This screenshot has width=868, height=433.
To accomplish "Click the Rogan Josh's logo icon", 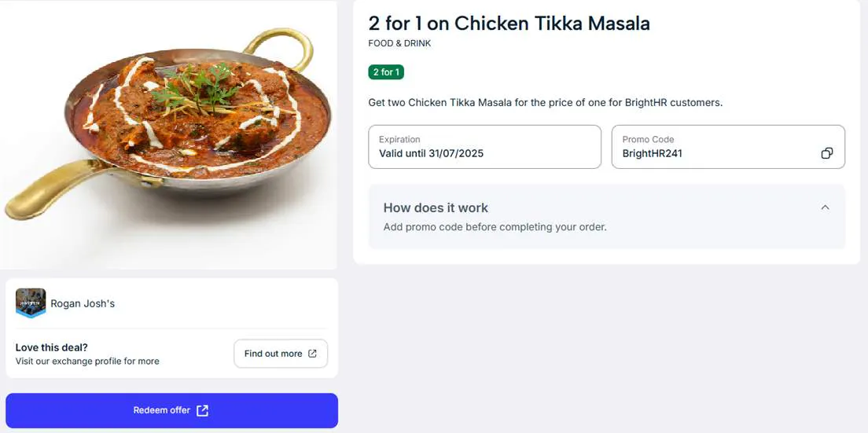I will click(31, 303).
